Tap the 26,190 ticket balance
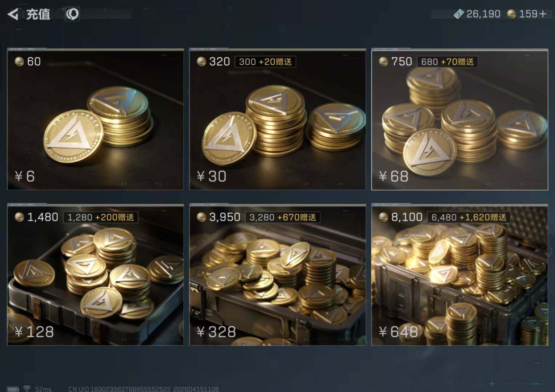 pyautogui.click(x=483, y=14)
